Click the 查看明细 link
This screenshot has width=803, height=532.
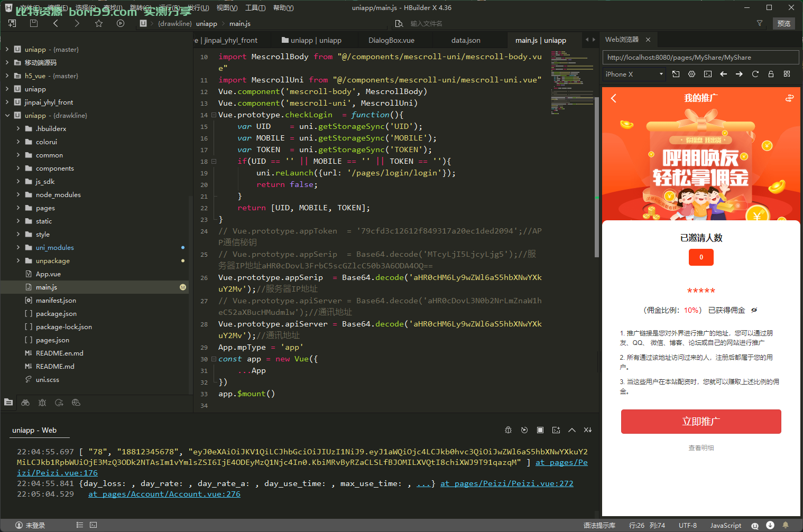[701, 448]
